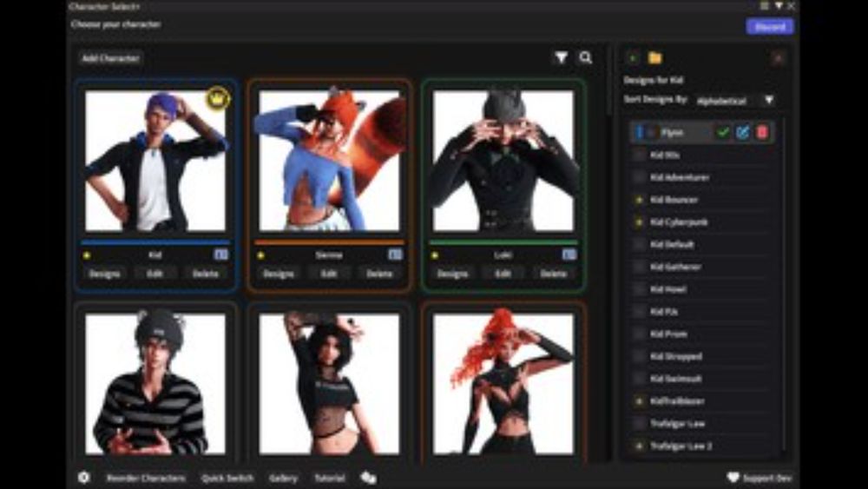Select the red-haired character portrait

pos(503,384)
